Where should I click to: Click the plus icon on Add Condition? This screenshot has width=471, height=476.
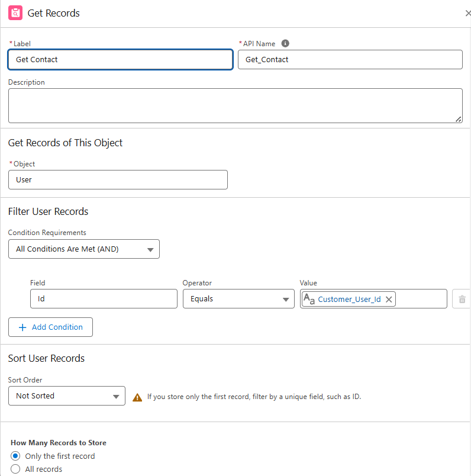tap(22, 327)
